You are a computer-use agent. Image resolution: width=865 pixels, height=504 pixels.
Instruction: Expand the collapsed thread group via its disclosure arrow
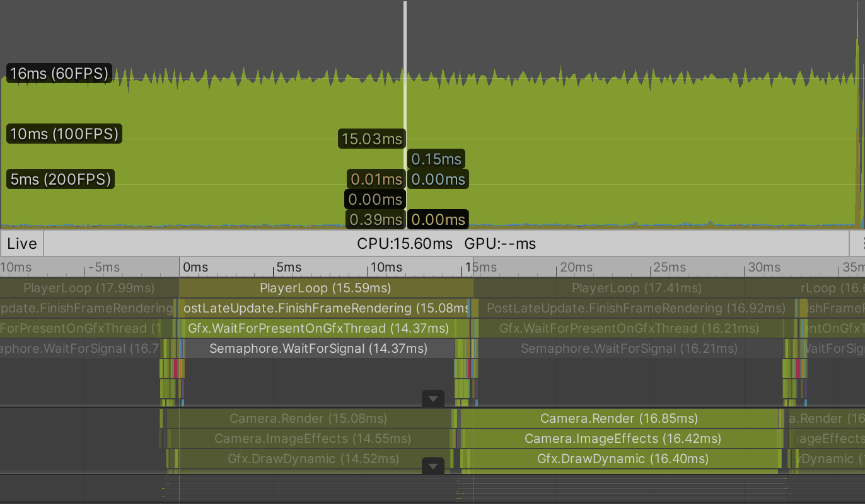tap(432, 398)
